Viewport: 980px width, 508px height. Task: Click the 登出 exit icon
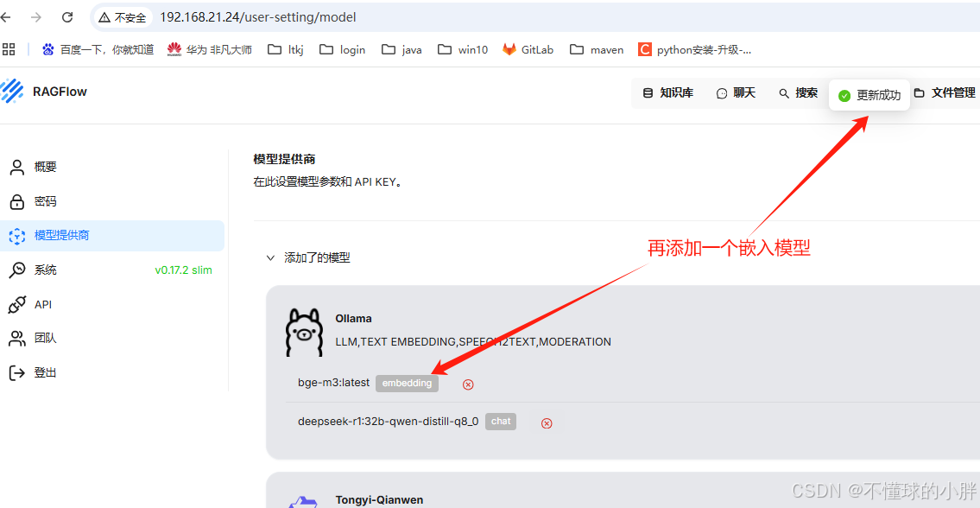(x=17, y=373)
